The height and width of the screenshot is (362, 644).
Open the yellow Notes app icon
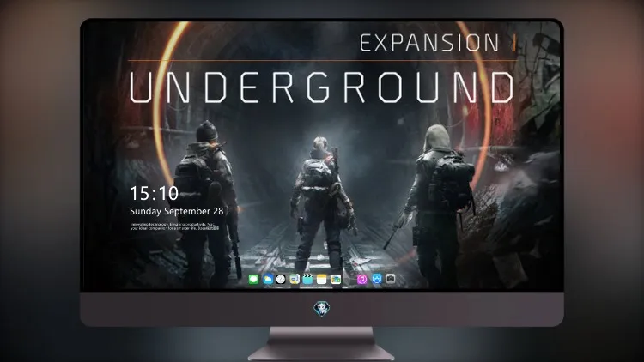coord(322,280)
